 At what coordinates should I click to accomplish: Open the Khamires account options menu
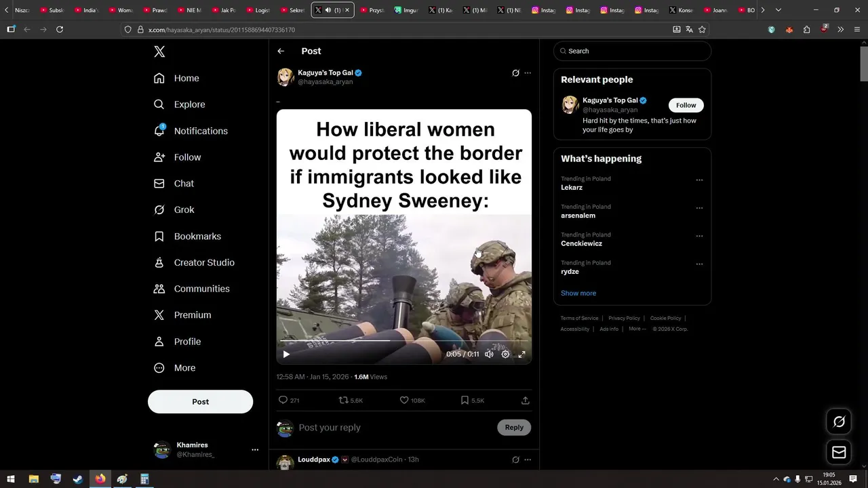(255, 449)
